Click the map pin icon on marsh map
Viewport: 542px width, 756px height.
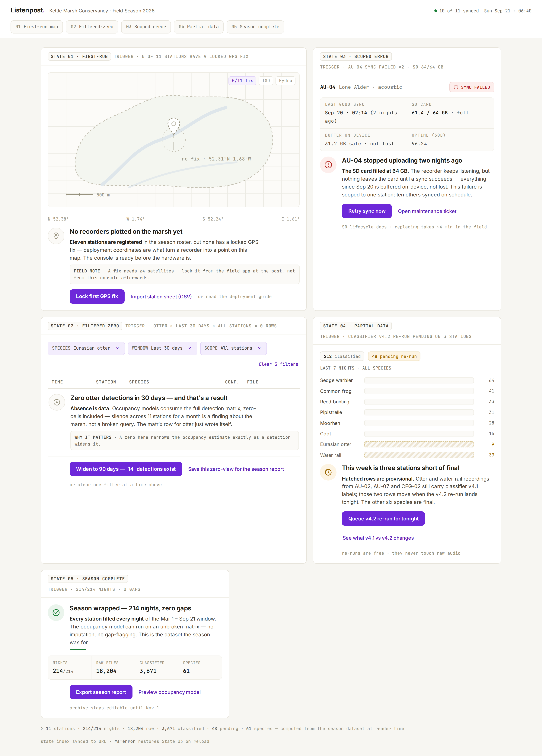tap(174, 126)
